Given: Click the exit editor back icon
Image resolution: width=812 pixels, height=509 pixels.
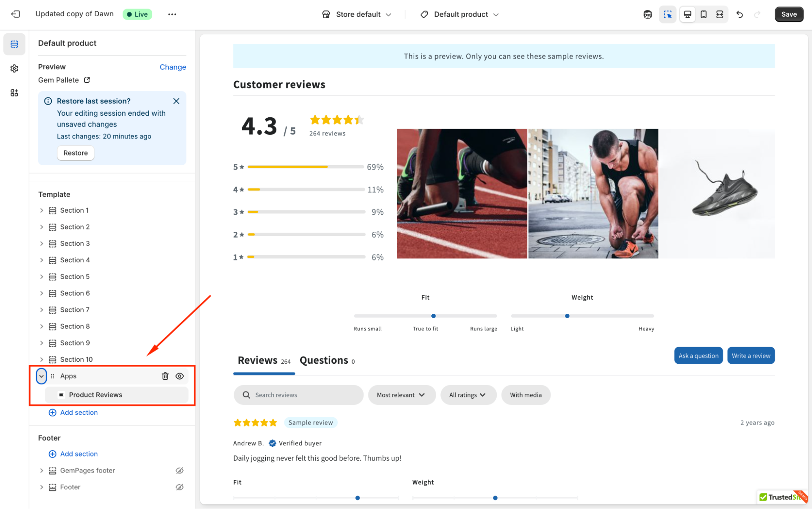Looking at the screenshot, I should [x=15, y=14].
